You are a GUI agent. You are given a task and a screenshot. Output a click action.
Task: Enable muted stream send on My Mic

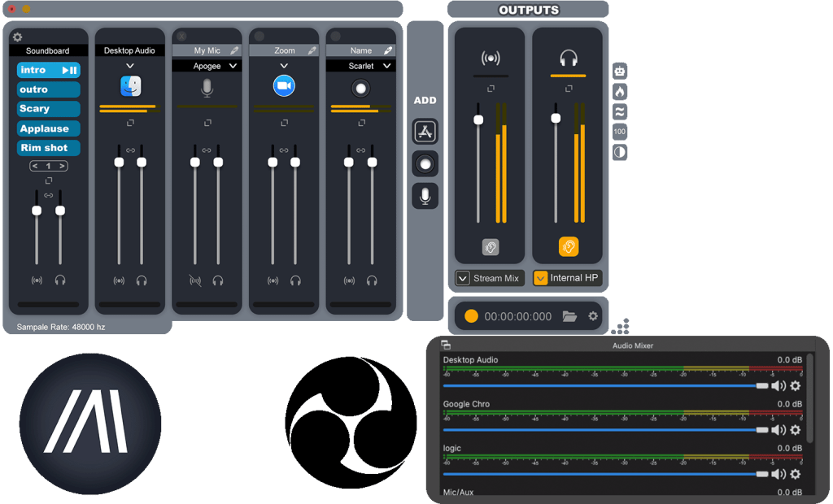click(x=195, y=280)
